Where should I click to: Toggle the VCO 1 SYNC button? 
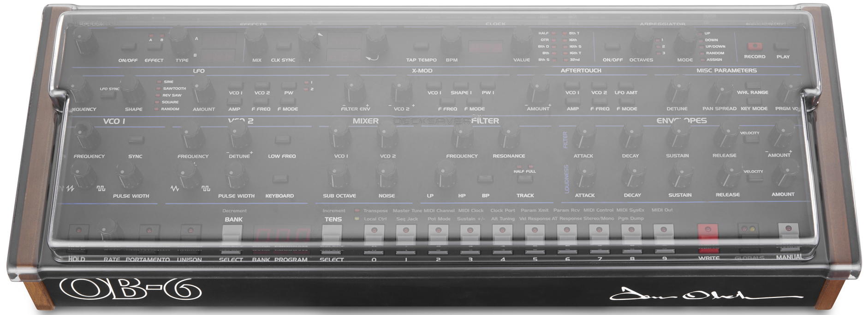click(x=136, y=139)
